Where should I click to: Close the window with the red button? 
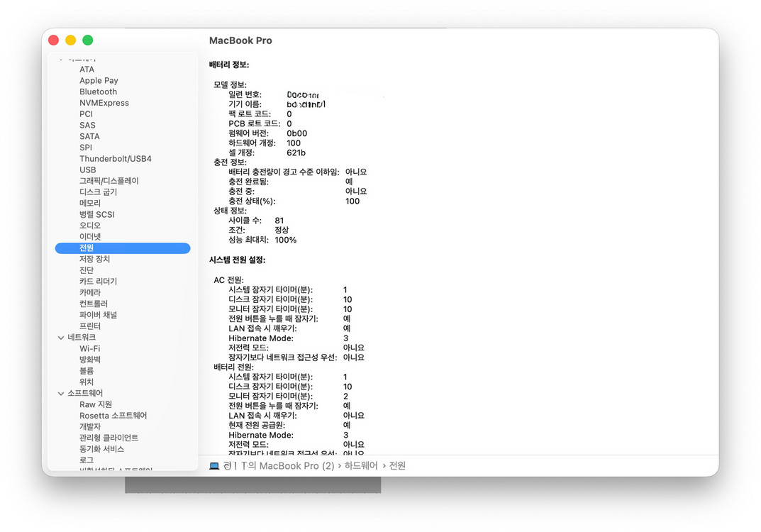pos(53,40)
